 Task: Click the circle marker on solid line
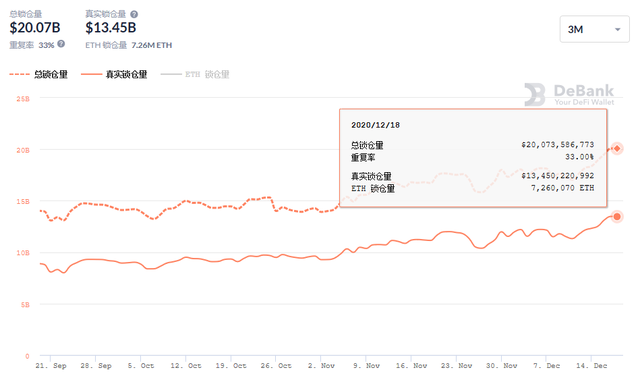pos(617,216)
